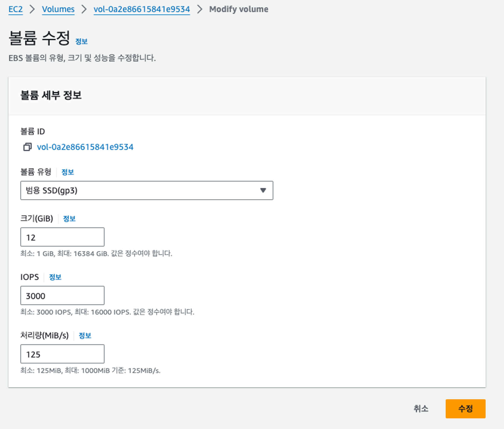Open 정보 link beside IOPS label

tap(55, 277)
